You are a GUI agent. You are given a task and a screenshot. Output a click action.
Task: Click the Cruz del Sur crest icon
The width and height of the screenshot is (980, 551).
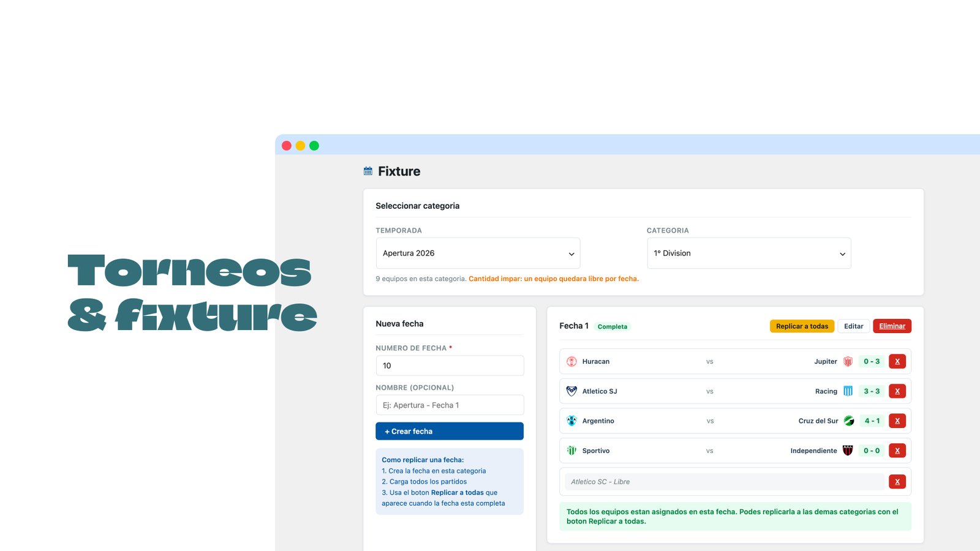click(x=849, y=421)
